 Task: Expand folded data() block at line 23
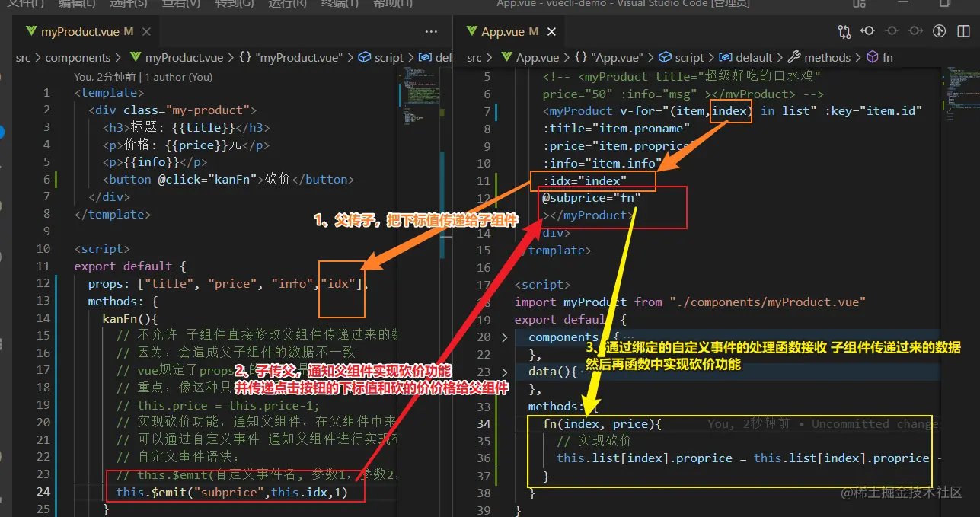tap(504, 372)
